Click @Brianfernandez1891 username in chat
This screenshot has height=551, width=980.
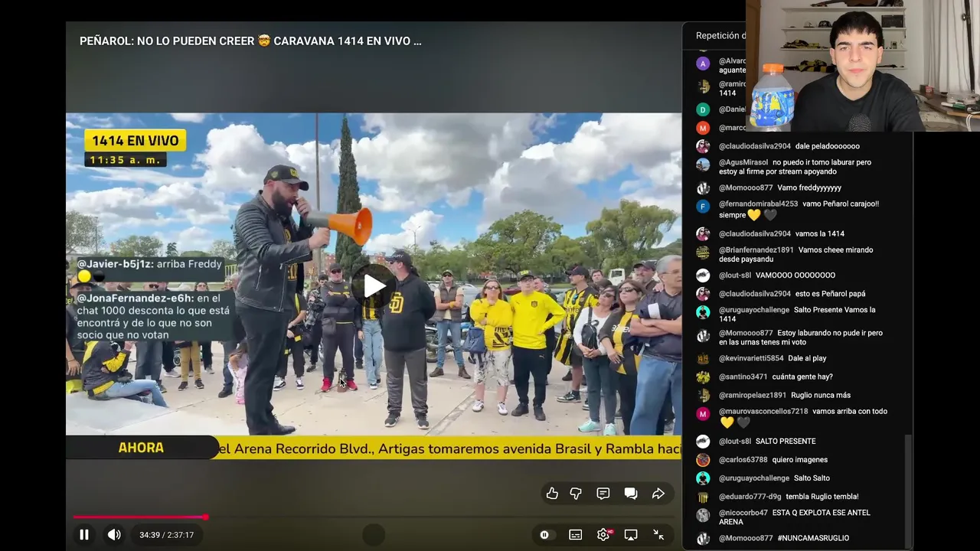756,250
